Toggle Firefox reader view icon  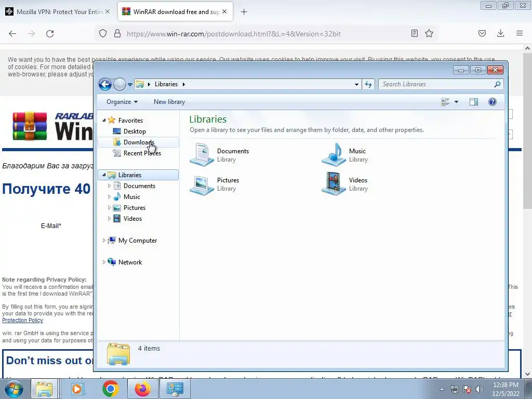(414, 33)
